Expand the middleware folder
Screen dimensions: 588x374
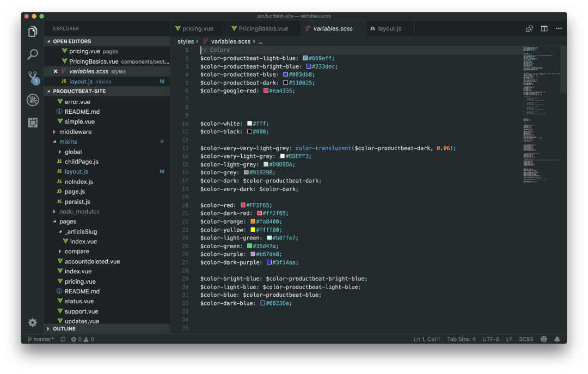(x=55, y=132)
